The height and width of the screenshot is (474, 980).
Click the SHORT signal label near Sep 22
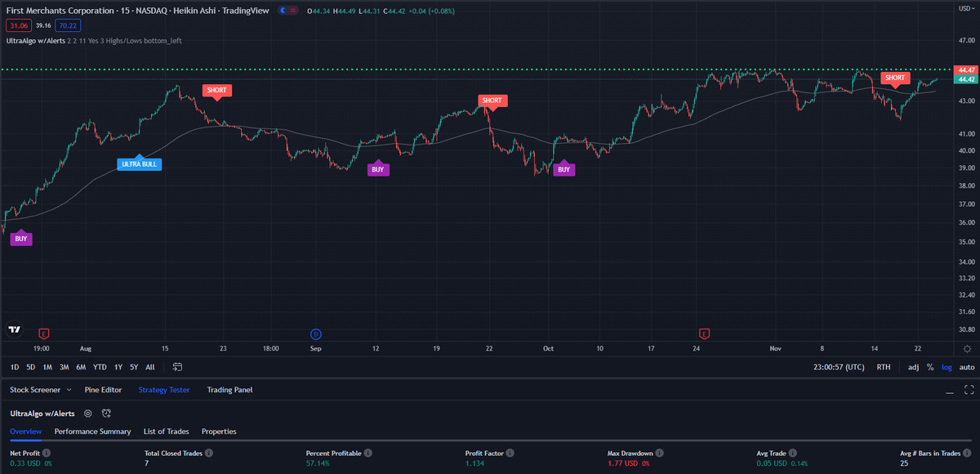coord(492,101)
